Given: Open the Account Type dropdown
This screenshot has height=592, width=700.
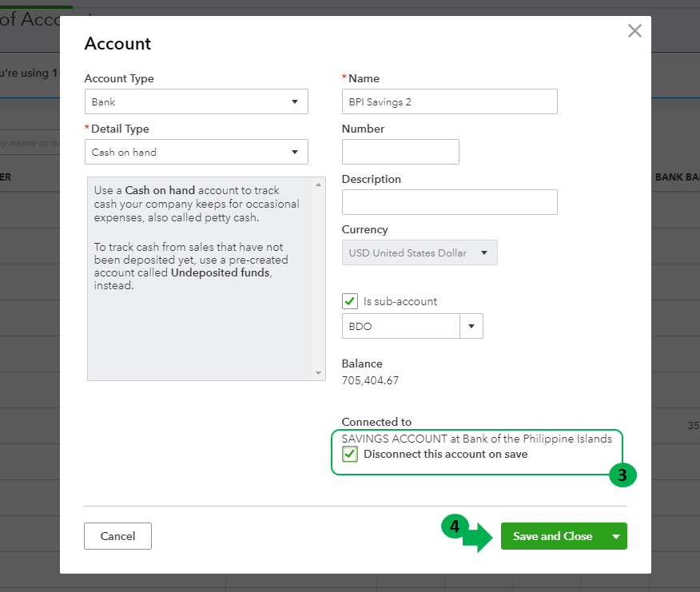Looking at the screenshot, I should (196, 101).
